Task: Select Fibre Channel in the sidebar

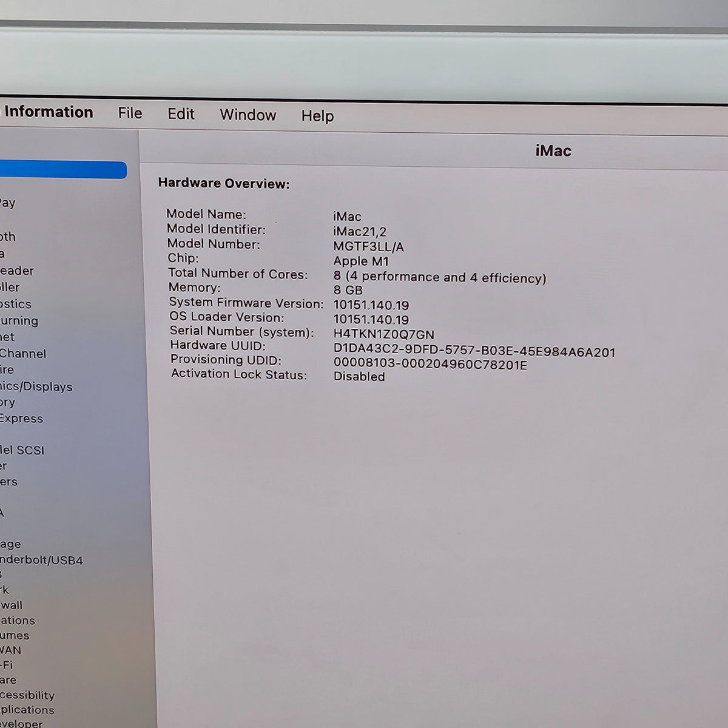Action: 23,353
